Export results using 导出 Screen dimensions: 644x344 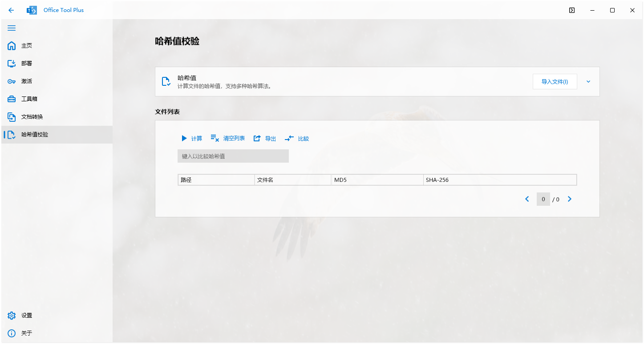(264, 138)
